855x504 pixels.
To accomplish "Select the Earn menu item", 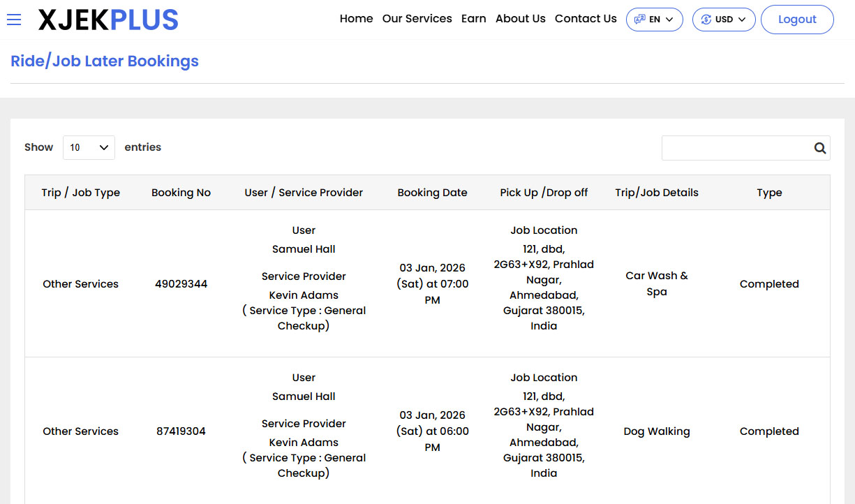I will [474, 19].
